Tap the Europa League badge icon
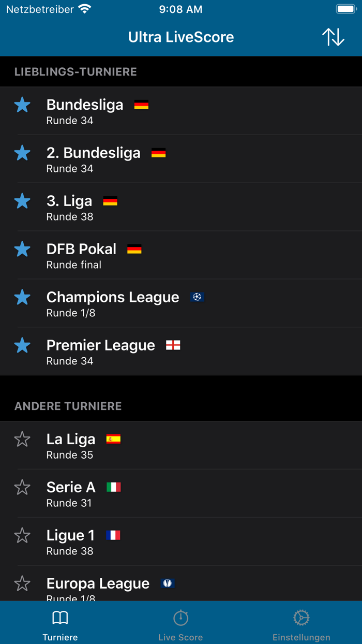Viewport: 362px width, 644px height. [168, 582]
